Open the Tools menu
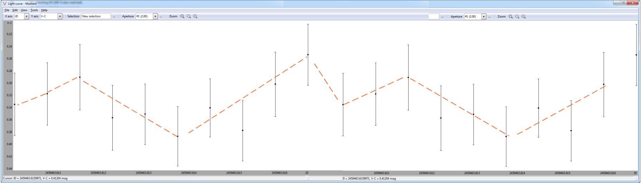This screenshot has height=183, width=644. [x=34, y=10]
